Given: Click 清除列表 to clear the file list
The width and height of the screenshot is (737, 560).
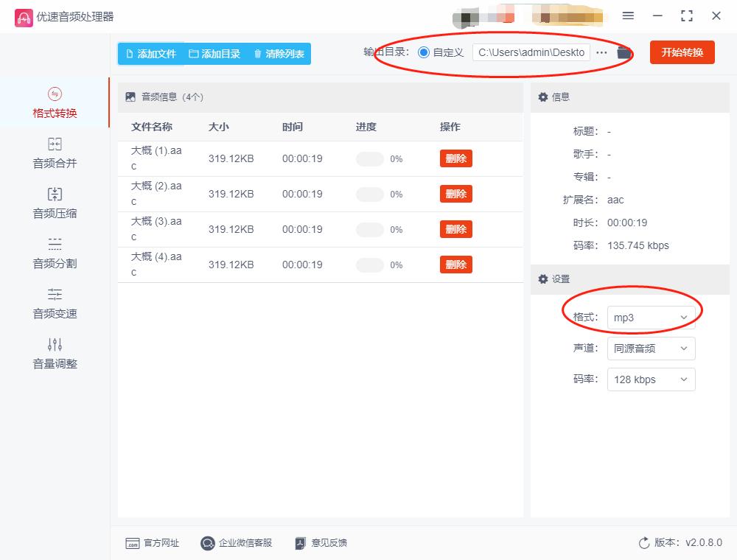Looking at the screenshot, I should (x=279, y=54).
